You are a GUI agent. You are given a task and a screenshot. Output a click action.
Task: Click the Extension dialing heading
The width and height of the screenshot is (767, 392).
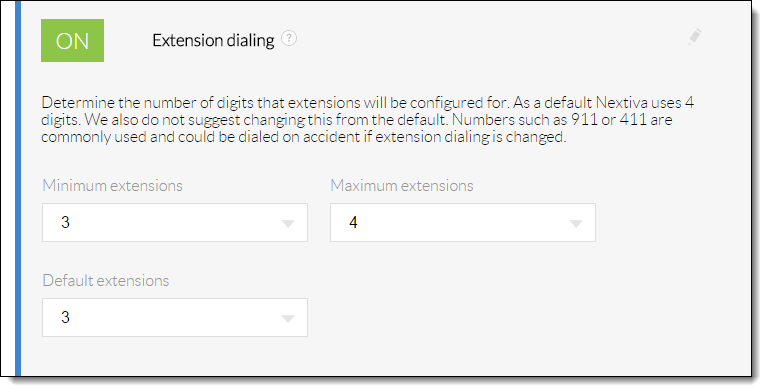click(213, 41)
